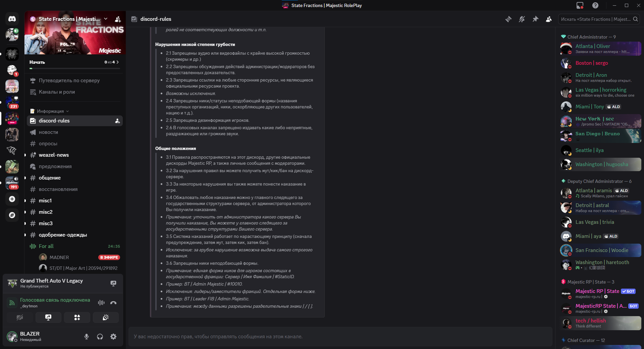Viewport: 644px width, 349px height.
Task: Open Boston | sergo member profile
Action: [x=600, y=63]
